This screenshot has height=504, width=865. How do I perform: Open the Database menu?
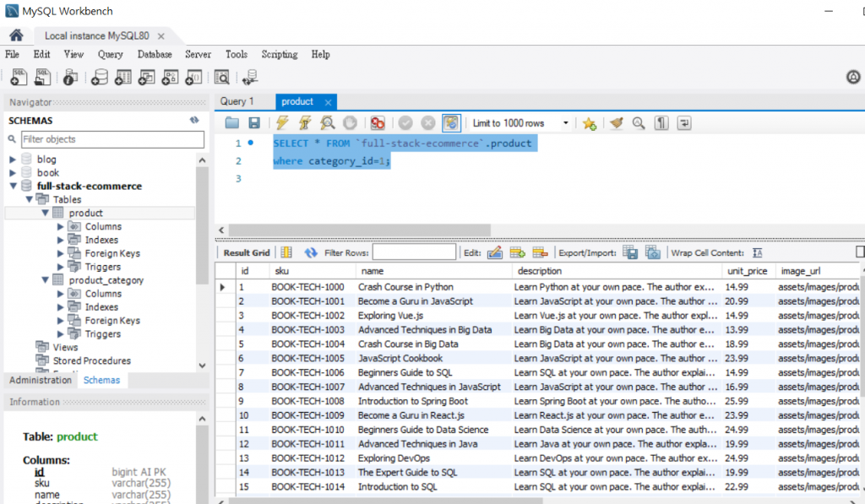coord(155,54)
